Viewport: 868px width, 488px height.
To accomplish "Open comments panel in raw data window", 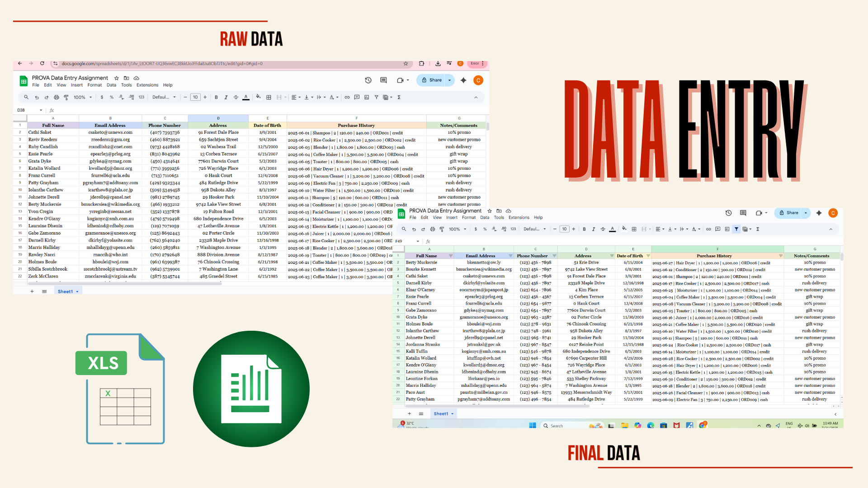I will coord(383,80).
